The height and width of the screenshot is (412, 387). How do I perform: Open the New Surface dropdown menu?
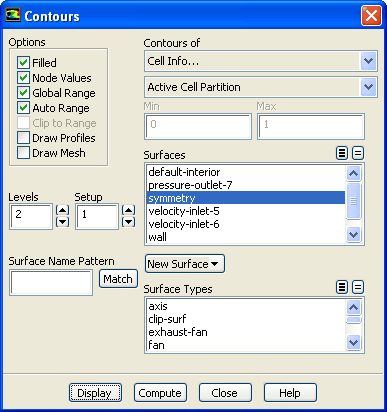coord(185,264)
